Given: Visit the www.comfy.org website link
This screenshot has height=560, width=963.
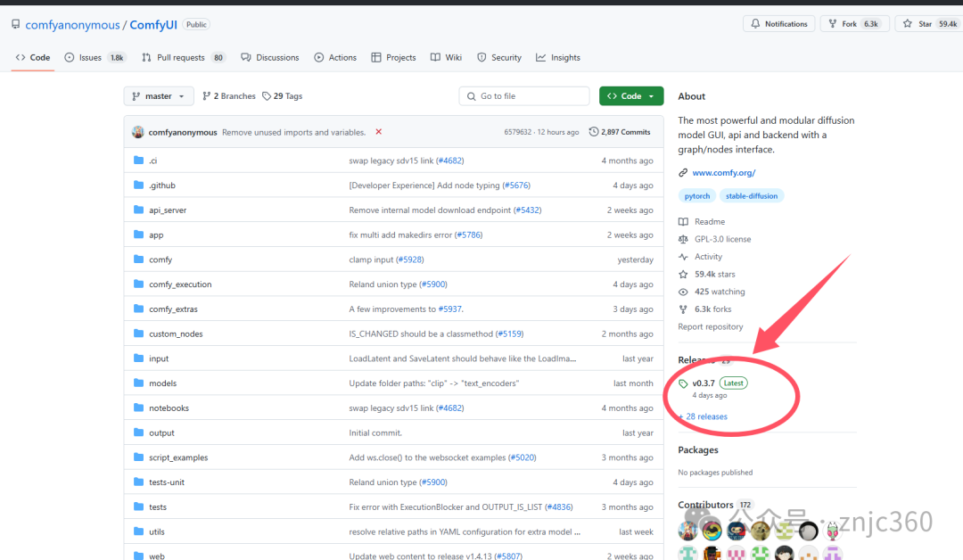Looking at the screenshot, I should 723,173.
